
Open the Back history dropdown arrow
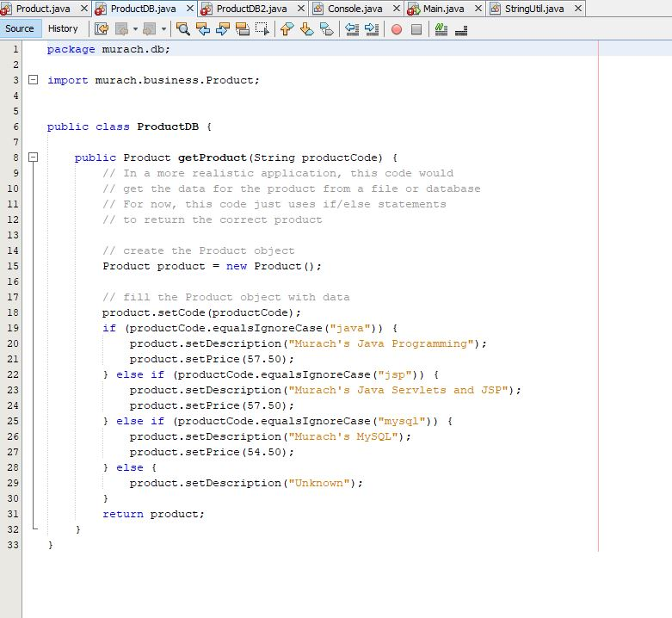(135, 29)
